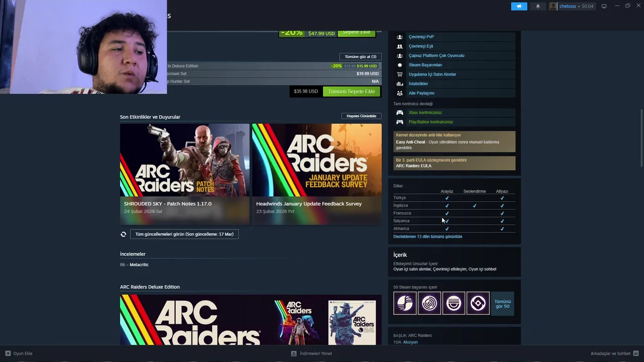Click the Easy Anti-Cheat notice
Viewport: 644px width, 362px height.
pos(454,142)
